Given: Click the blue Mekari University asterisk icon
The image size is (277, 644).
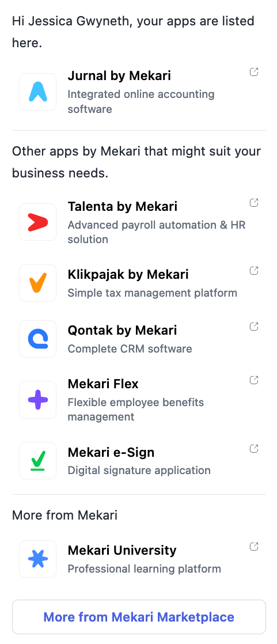Looking at the screenshot, I should click(x=38, y=559).
